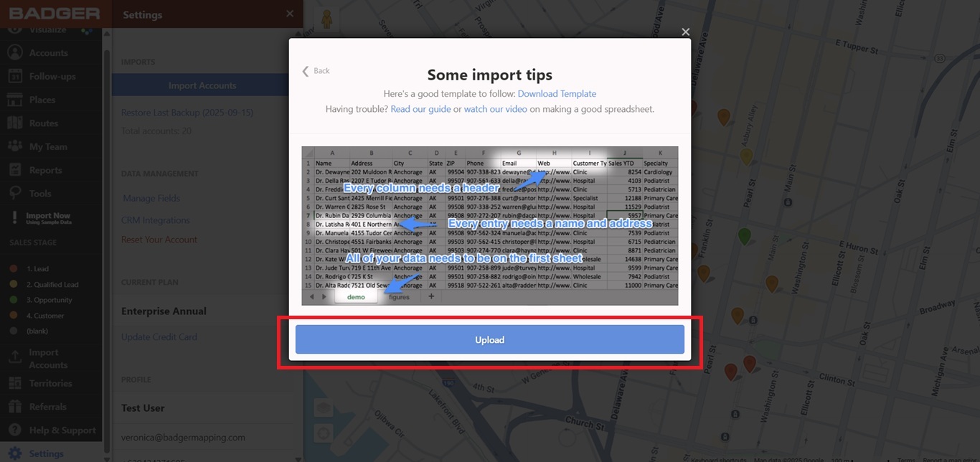The image size is (980, 462).
Task: Select the Customer sales stage color dot
Action: tap(13, 316)
